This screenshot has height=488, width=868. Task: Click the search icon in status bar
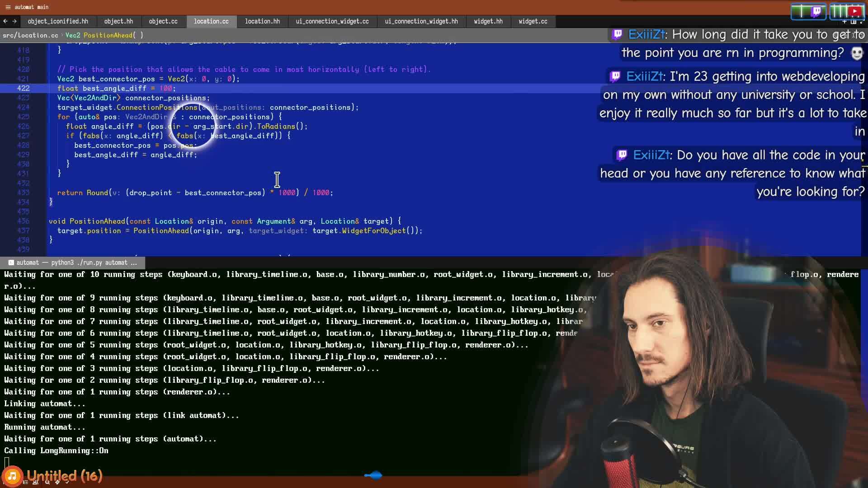coord(47,482)
